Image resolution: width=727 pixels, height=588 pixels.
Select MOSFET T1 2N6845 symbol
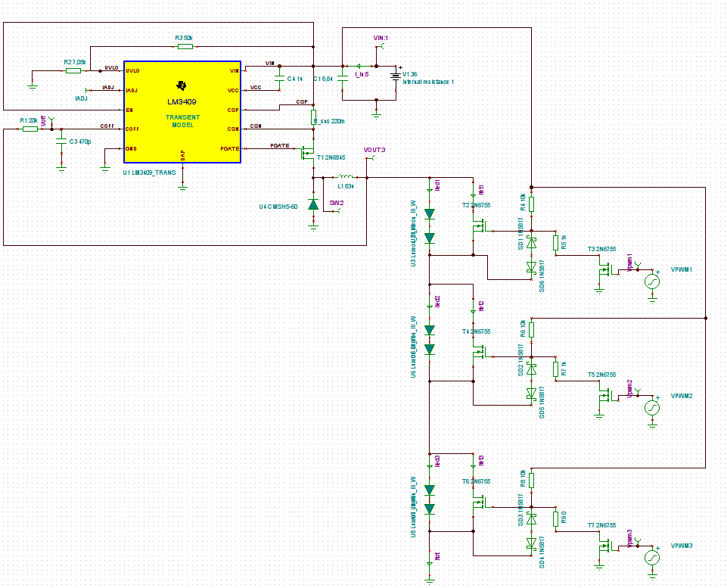click(x=308, y=154)
